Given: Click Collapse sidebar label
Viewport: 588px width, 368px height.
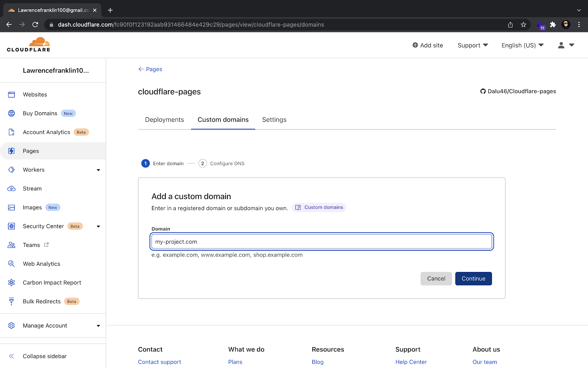Looking at the screenshot, I should coord(44,356).
